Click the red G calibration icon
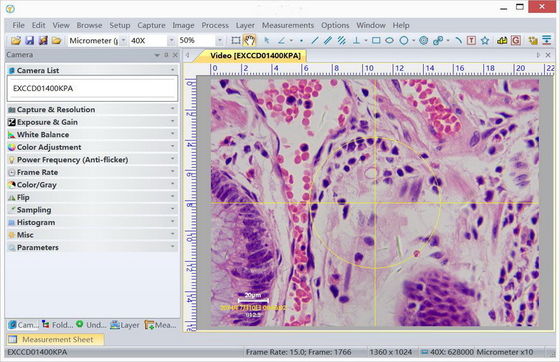 [515, 40]
